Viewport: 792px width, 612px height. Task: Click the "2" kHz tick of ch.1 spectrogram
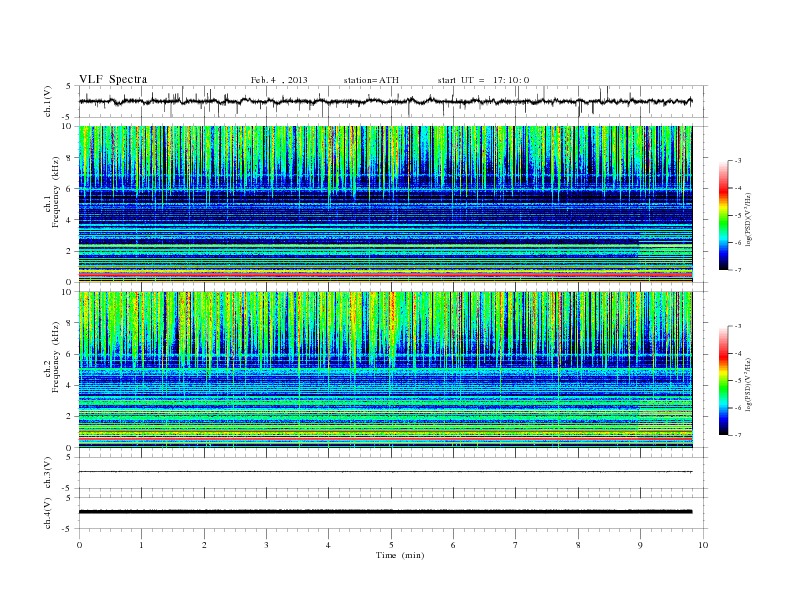pyautogui.click(x=71, y=251)
